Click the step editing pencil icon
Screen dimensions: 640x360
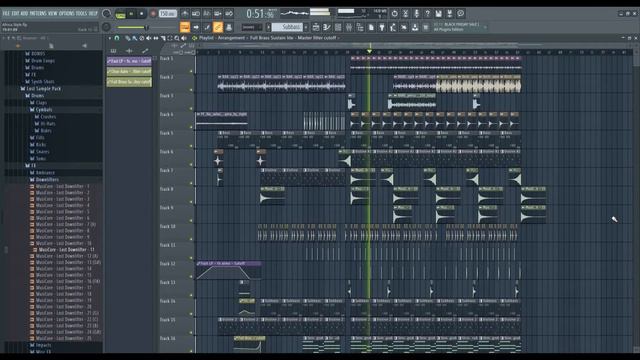coord(207,27)
